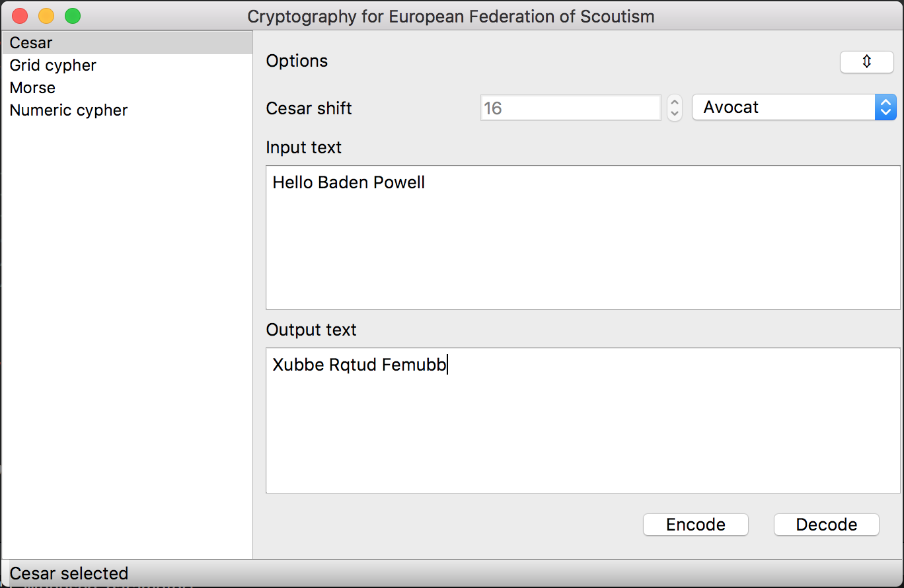This screenshot has height=588, width=904.
Task: Click the 'Cesar shift' label
Action: tap(309, 108)
